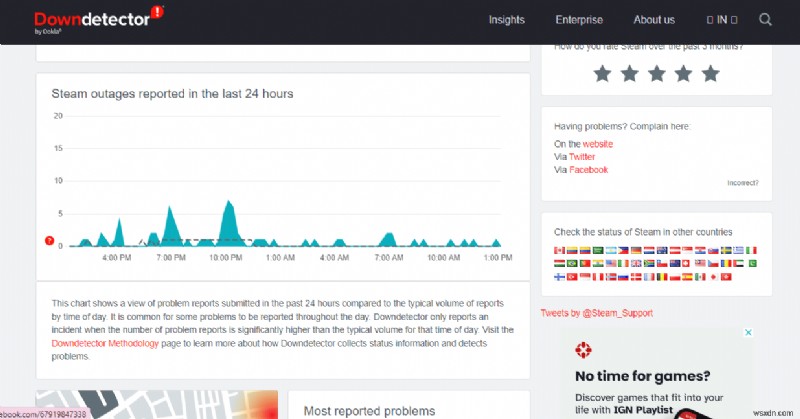This screenshot has width=800, height=419.
Task: Open the 'Twitter' complaint link
Action: pyautogui.click(x=582, y=157)
